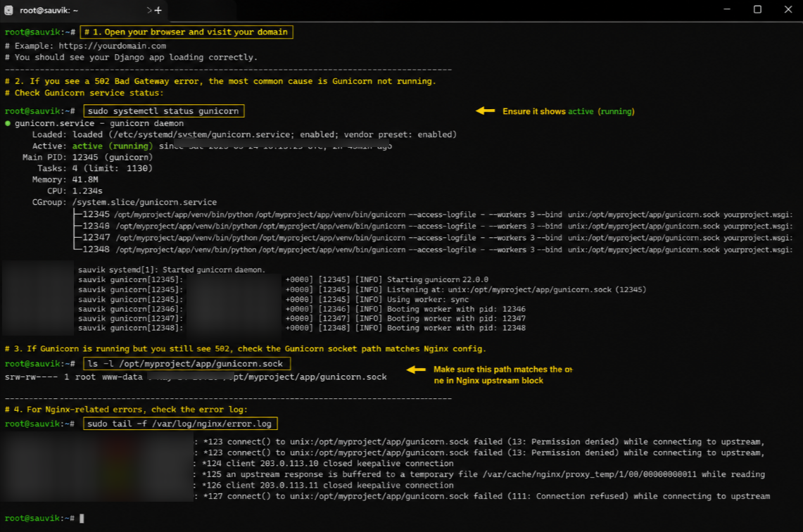Viewport: 803px width, 532px height.
Task: Click 'Booting worker with pid: 12348' line
Action: pyautogui.click(x=302, y=328)
